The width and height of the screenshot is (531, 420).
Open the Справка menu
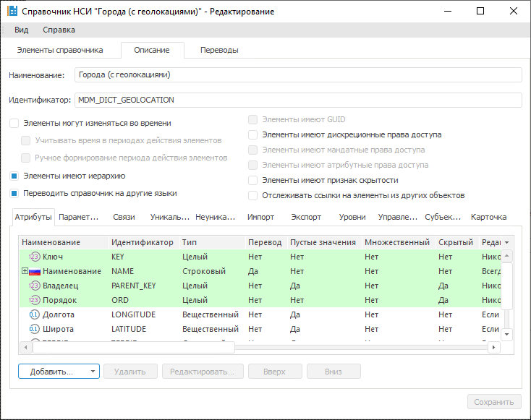(59, 30)
